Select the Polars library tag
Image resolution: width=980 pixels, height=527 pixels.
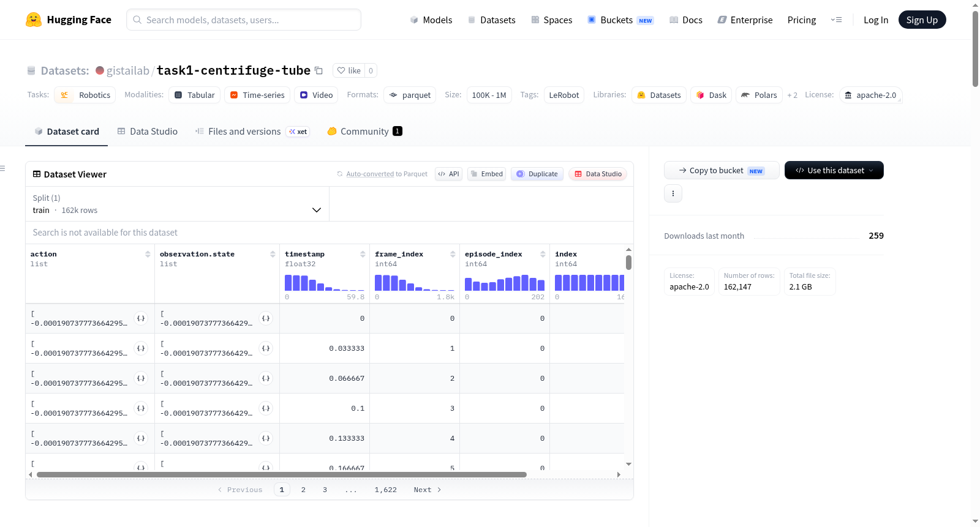tap(759, 95)
